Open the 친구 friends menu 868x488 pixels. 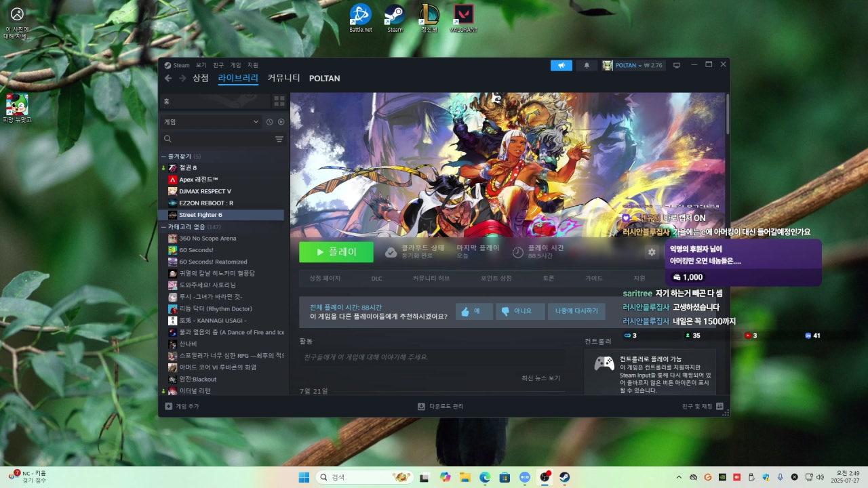coord(218,65)
